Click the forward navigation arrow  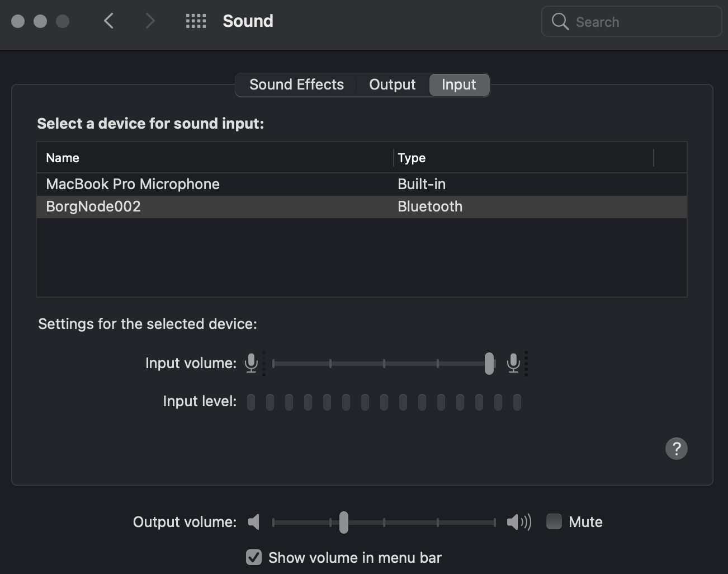point(149,21)
